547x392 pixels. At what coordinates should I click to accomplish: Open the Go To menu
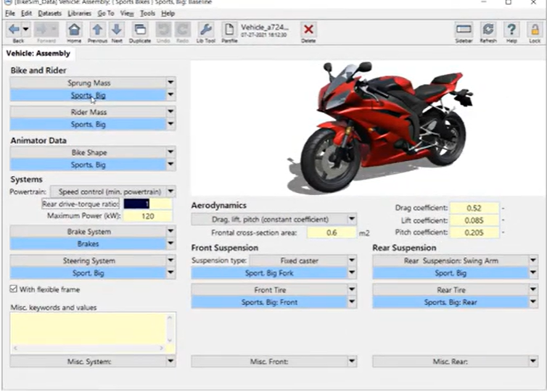click(x=106, y=14)
